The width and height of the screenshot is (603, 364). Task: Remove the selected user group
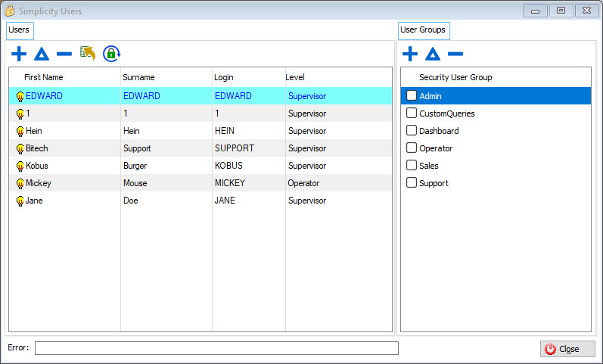[455, 54]
